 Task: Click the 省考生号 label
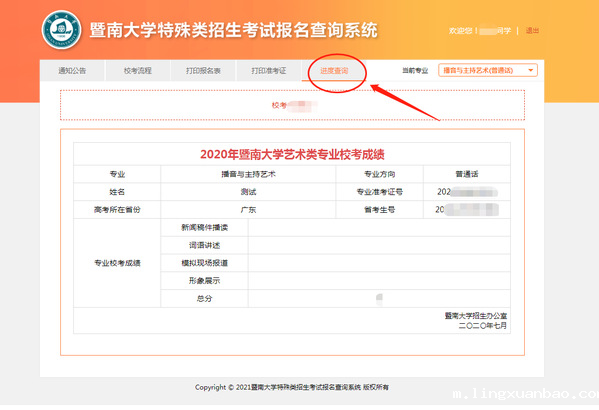coord(379,210)
